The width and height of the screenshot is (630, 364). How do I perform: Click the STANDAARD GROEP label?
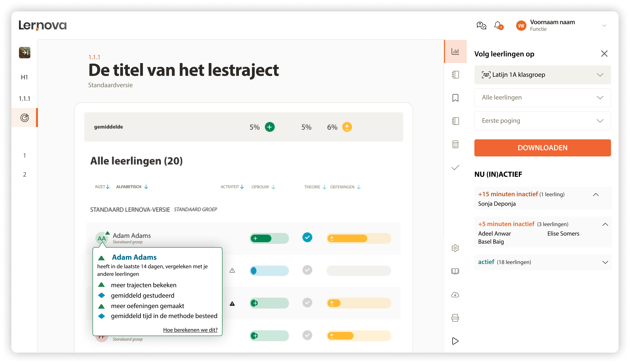click(195, 209)
